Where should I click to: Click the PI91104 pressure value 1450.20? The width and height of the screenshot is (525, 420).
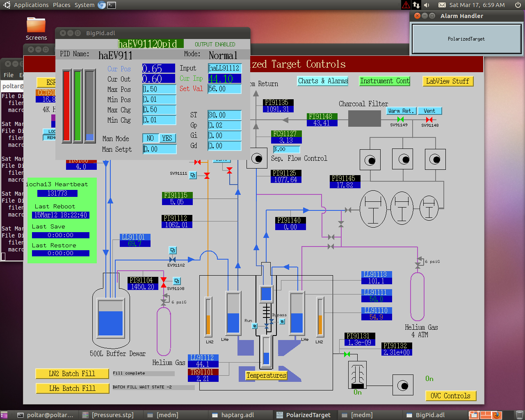coord(143,287)
